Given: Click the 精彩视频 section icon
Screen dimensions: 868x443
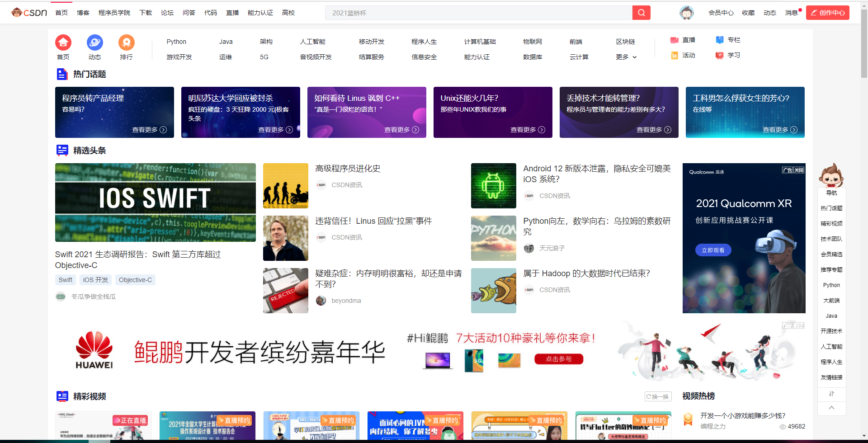Looking at the screenshot, I should pos(62,396).
